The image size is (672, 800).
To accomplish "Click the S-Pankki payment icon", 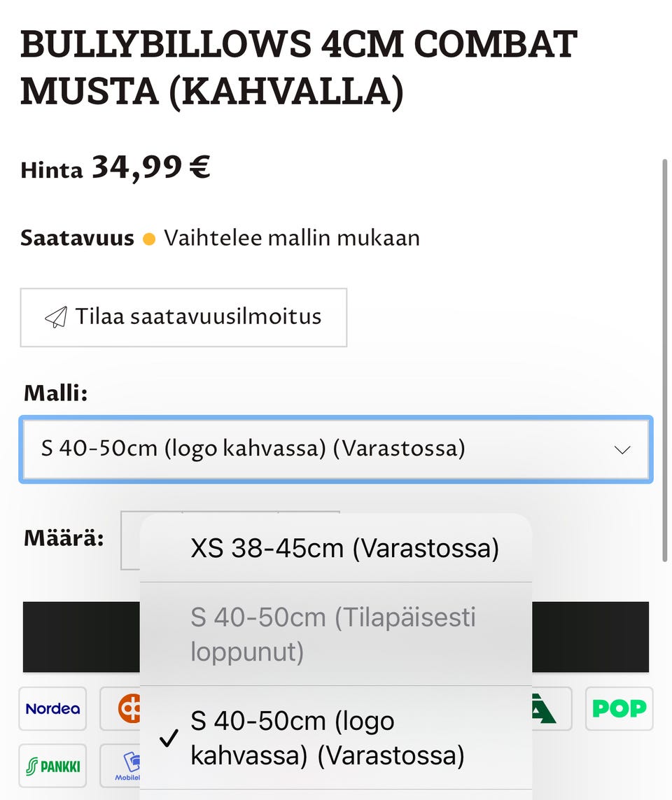I will tap(52, 766).
